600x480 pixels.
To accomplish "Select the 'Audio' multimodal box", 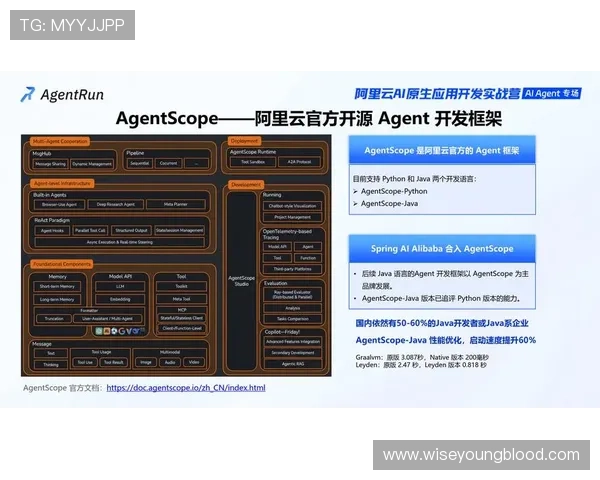I will pos(170,362).
